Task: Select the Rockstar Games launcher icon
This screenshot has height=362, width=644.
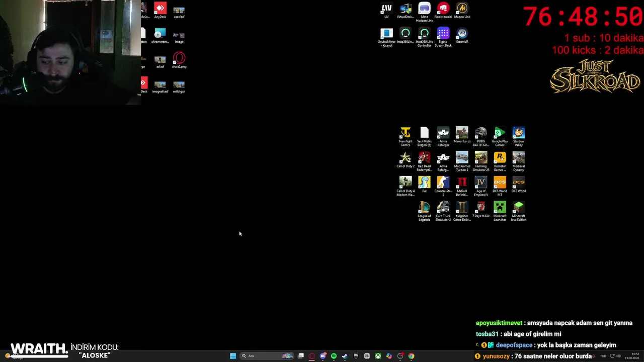Action: (x=500, y=162)
